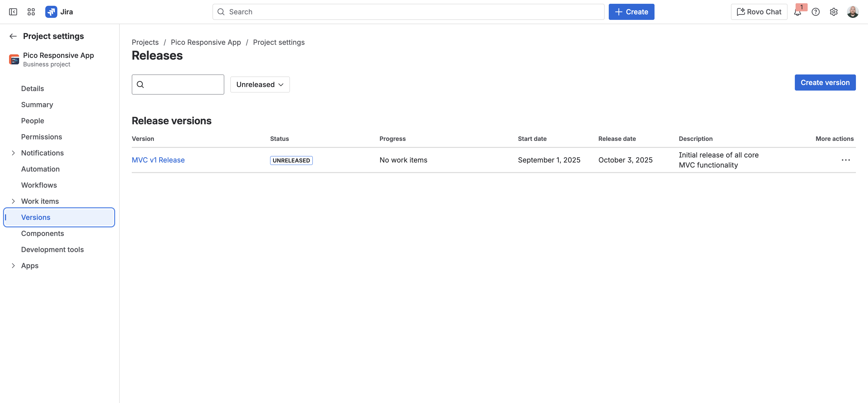The width and height of the screenshot is (868, 403).
Task: Open the settings gear icon
Action: (834, 12)
